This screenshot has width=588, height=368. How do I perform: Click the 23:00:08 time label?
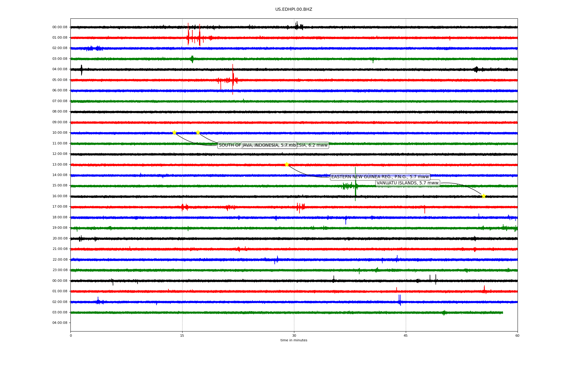[60, 270]
